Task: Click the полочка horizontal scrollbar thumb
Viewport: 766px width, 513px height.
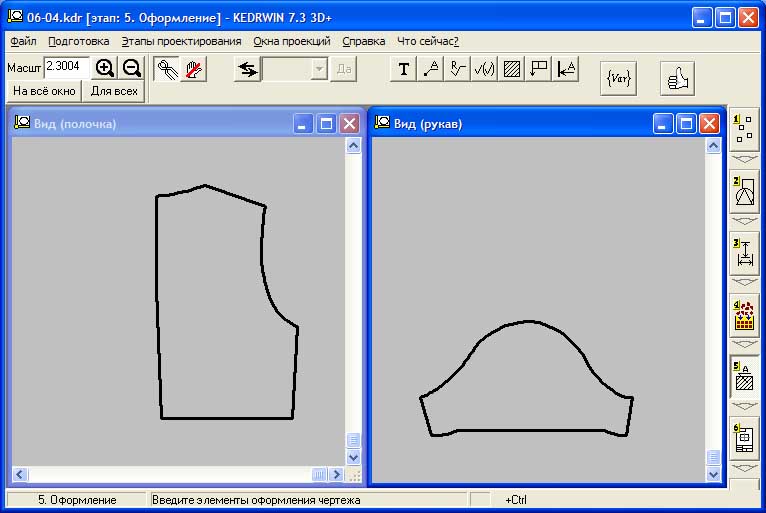Action: coord(319,474)
